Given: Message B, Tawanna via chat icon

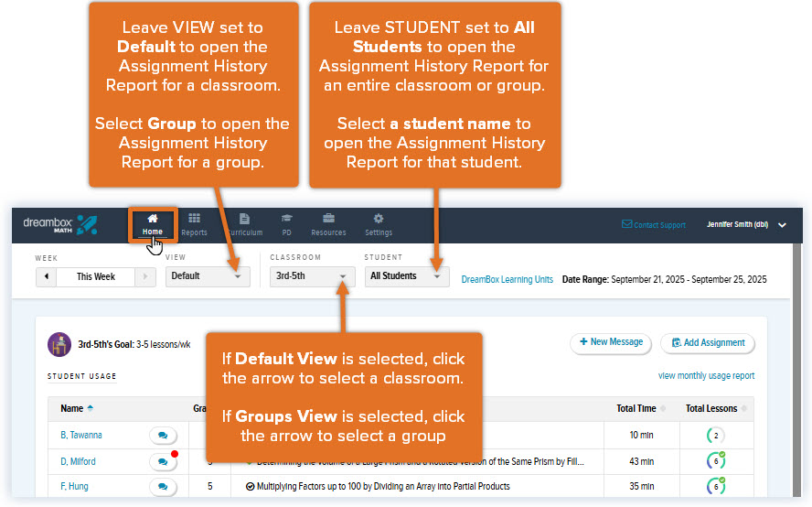Looking at the screenshot, I should 163,436.
